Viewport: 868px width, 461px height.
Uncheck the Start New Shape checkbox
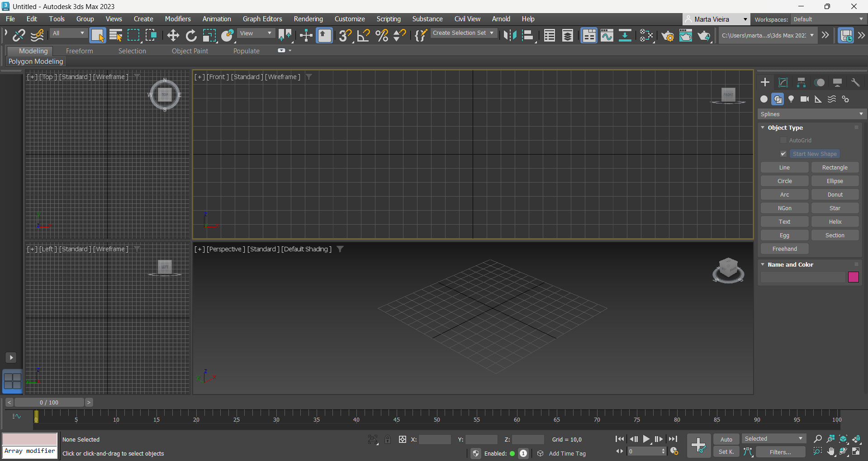click(x=783, y=154)
